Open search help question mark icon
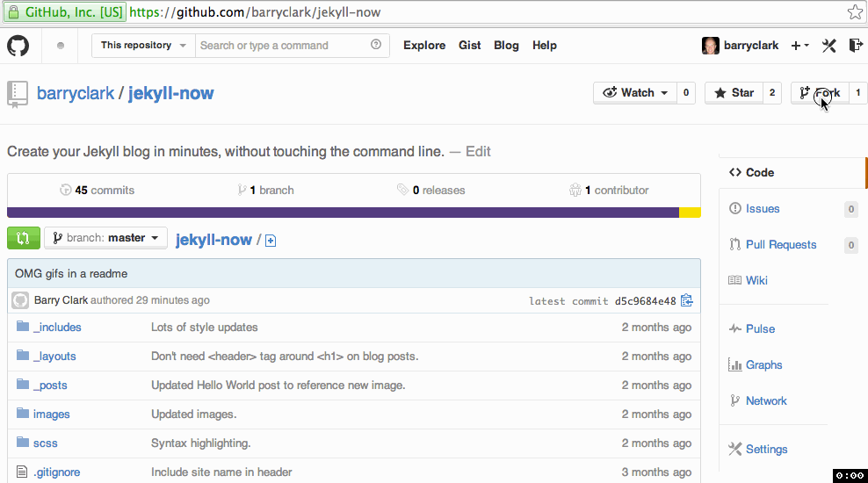868x483 pixels. [x=376, y=46]
